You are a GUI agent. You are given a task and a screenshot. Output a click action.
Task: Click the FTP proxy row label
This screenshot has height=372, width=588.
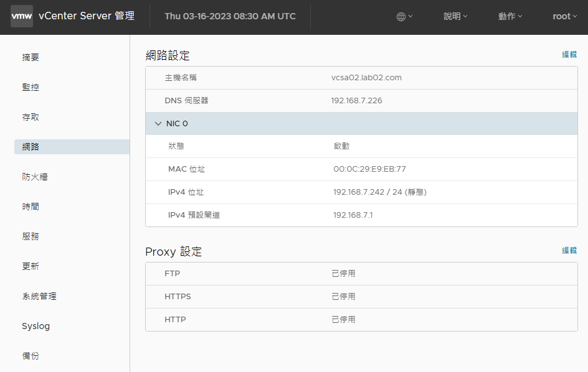coord(173,274)
